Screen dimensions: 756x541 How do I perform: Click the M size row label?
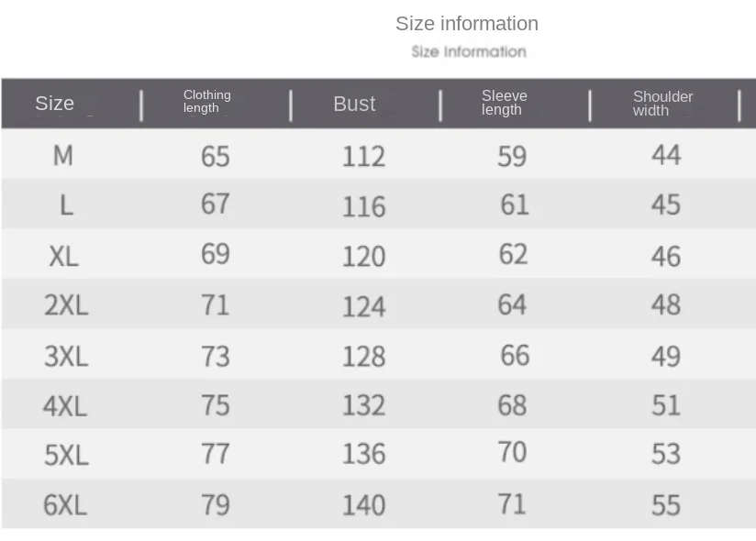[63, 156]
